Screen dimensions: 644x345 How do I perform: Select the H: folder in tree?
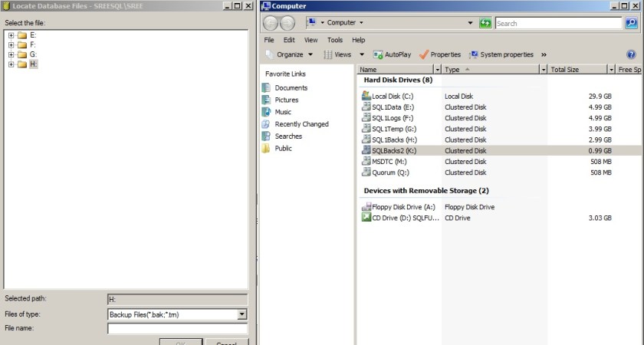(x=33, y=65)
